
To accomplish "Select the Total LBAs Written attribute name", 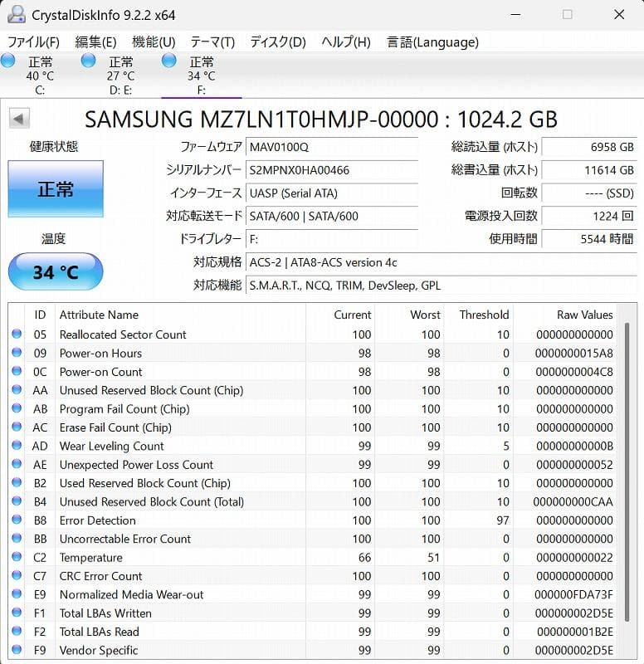I will pos(105,613).
